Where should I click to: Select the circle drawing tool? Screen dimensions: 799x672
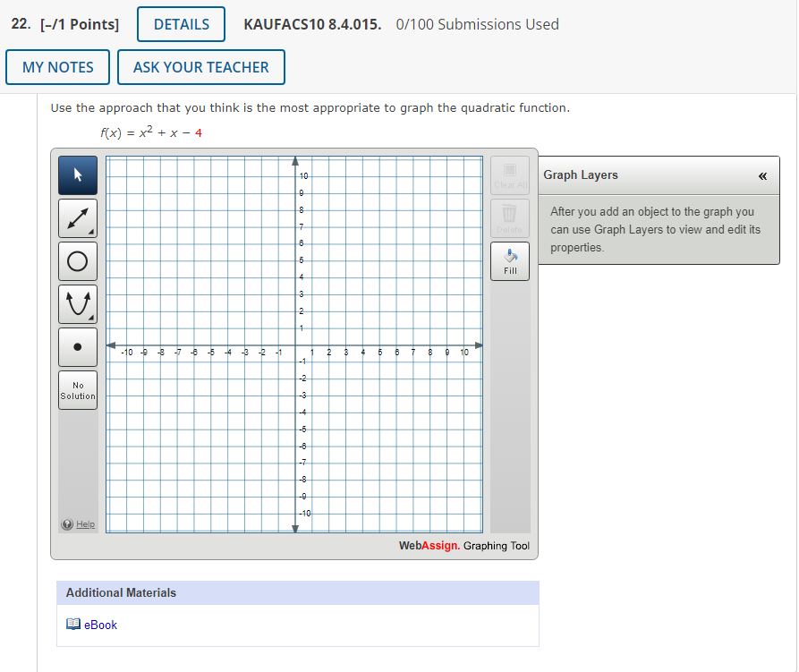[78, 260]
